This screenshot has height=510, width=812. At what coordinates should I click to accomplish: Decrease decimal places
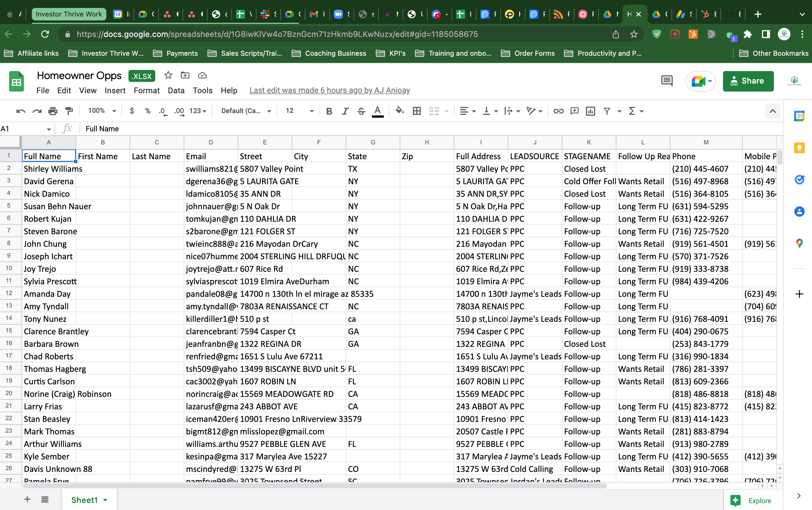click(163, 111)
